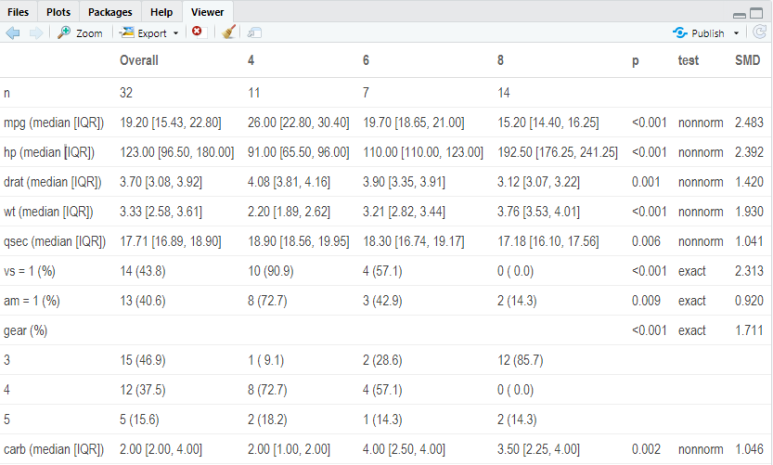Click the cell 5 (15.6)
This screenshot has height=465, width=773.
pyautogui.click(x=140, y=419)
